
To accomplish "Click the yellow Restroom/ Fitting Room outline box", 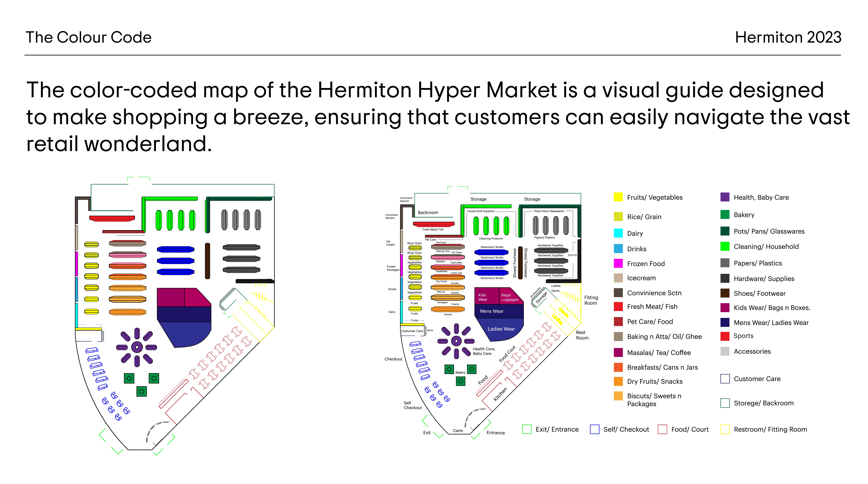I will click(725, 429).
